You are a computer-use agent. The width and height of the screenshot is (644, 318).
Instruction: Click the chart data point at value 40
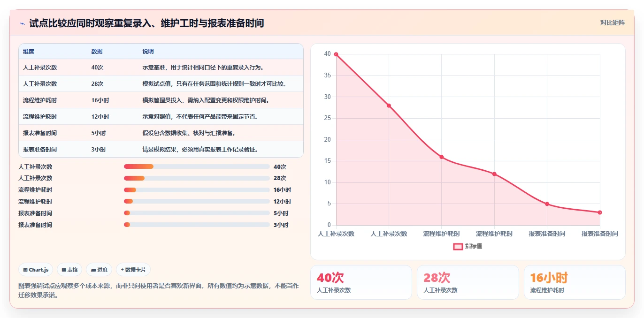click(x=336, y=54)
